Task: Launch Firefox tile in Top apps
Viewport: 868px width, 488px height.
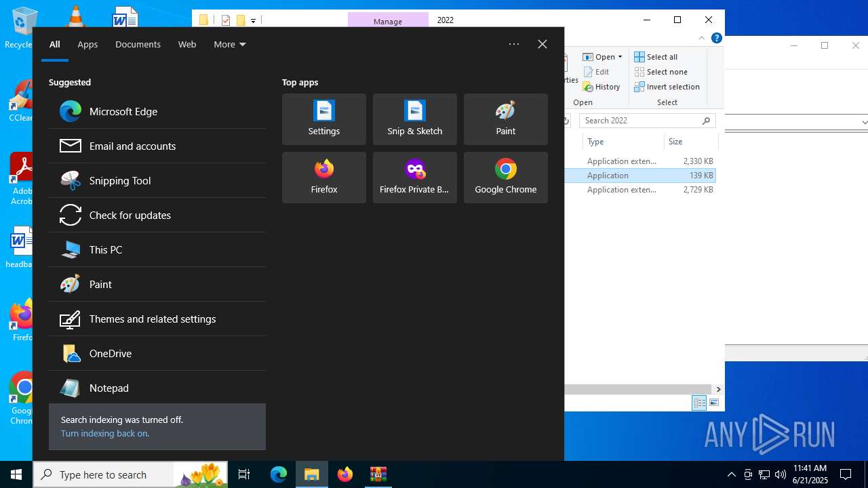Action: (x=324, y=178)
